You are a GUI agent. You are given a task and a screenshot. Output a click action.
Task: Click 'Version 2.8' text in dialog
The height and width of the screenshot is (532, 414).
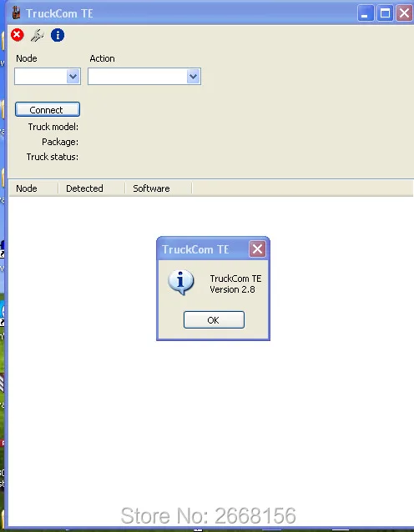pyautogui.click(x=232, y=289)
